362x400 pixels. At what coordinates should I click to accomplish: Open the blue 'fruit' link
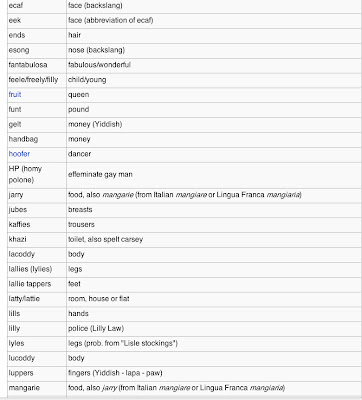pyautogui.click(x=15, y=95)
